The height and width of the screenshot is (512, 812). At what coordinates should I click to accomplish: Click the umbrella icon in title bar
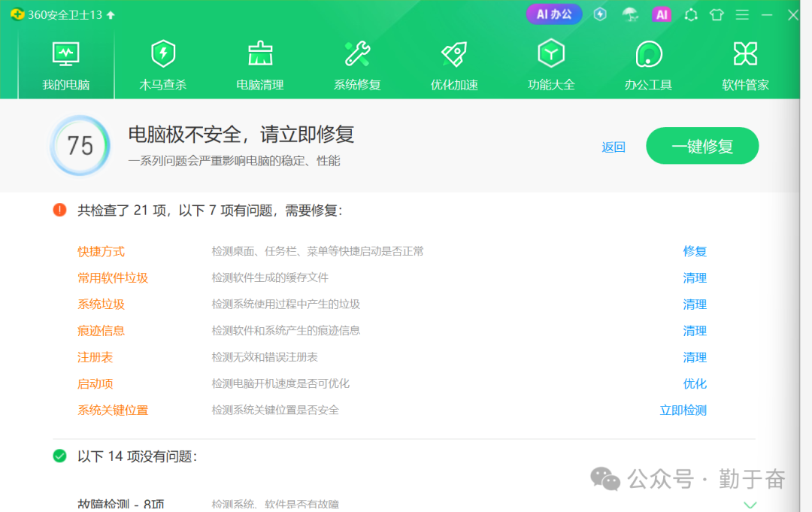pos(630,14)
